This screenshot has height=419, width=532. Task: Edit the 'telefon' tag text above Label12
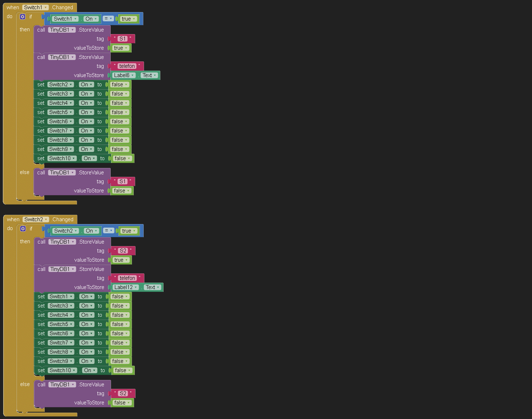(x=127, y=278)
